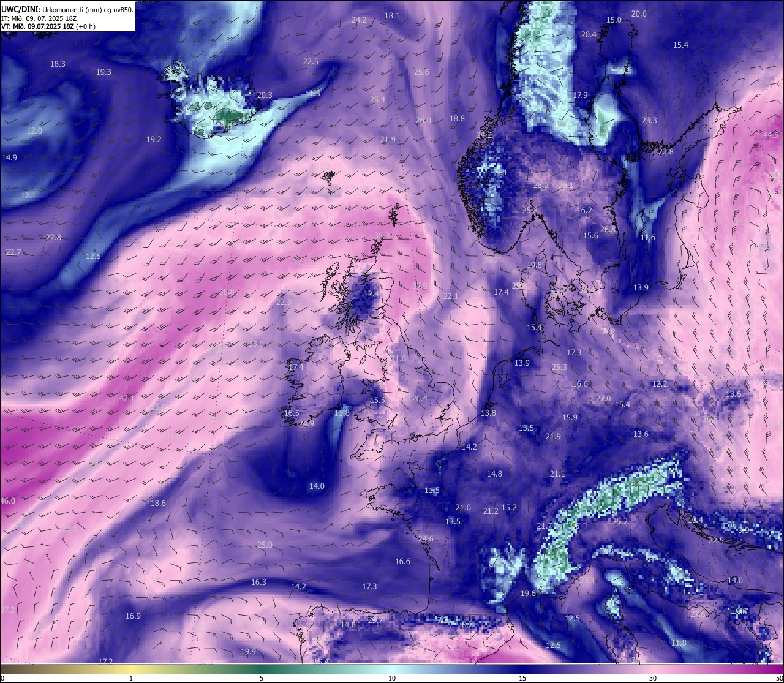Click the 16.9 map value
784x683 pixels.
(133, 616)
